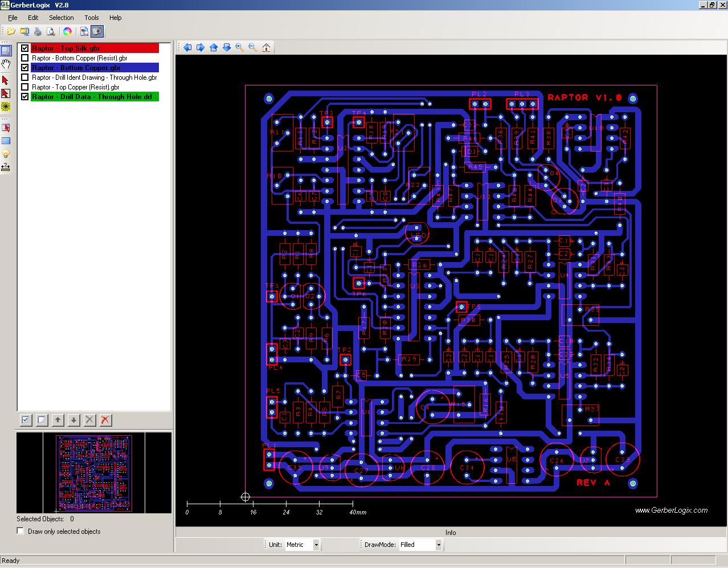Click the red X remove all button

105,420
